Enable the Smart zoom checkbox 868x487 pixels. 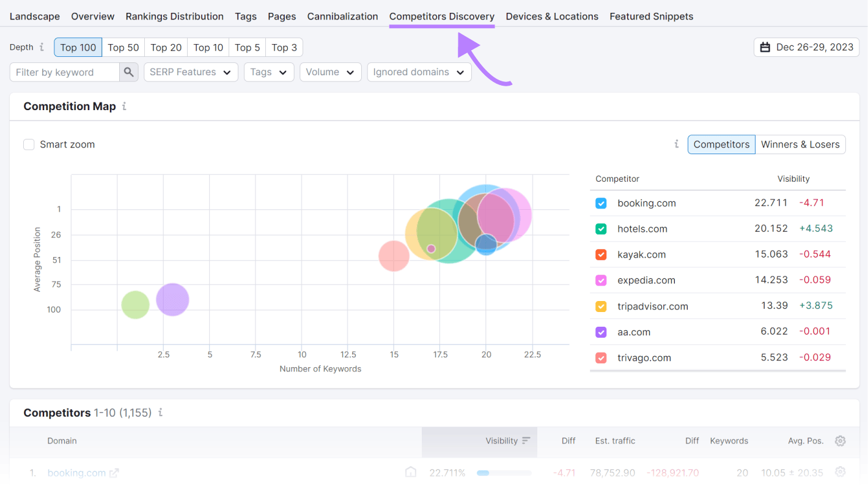29,144
